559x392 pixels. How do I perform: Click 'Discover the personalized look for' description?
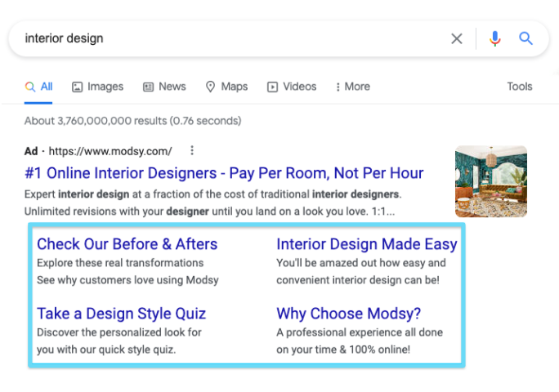point(119,332)
